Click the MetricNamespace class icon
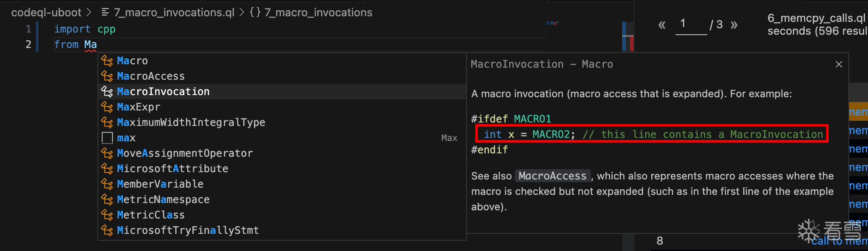Screen dimensions: 868x251 [107, 200]
